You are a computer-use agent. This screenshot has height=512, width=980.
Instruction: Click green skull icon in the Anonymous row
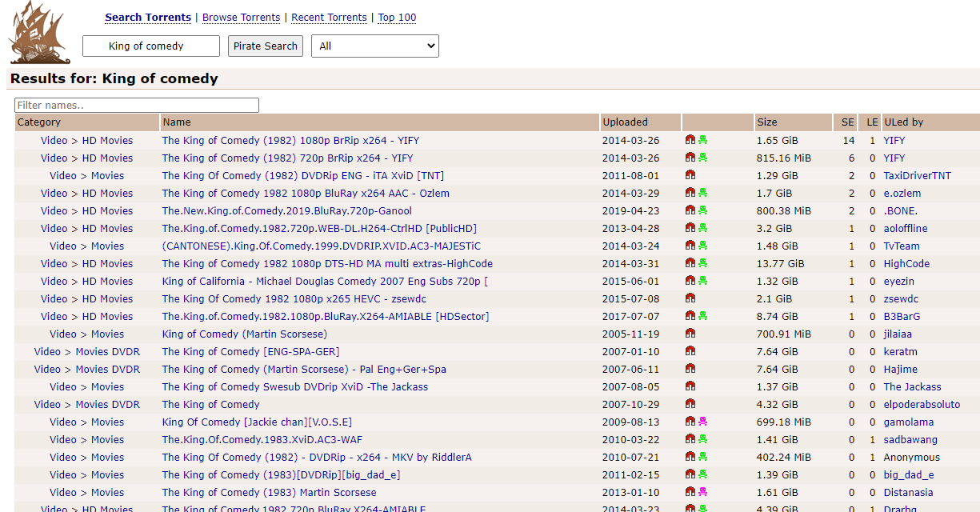coord(702,457)
